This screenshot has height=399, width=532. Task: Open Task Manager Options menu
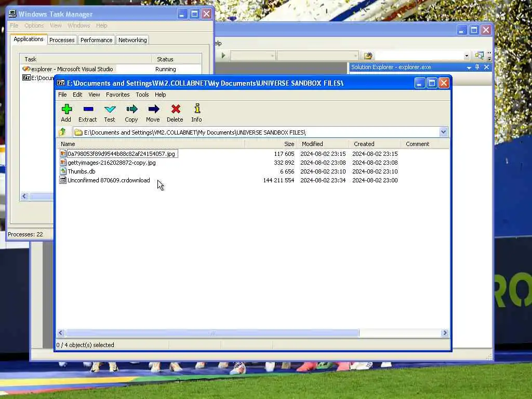tap(34, 25)
